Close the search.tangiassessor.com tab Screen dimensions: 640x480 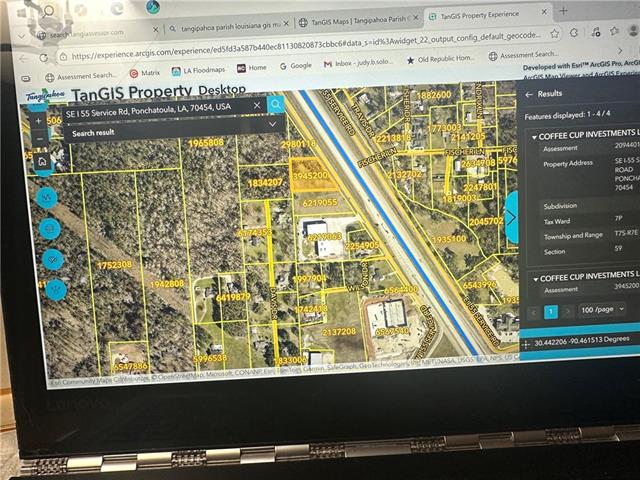[x=156, y=30]
